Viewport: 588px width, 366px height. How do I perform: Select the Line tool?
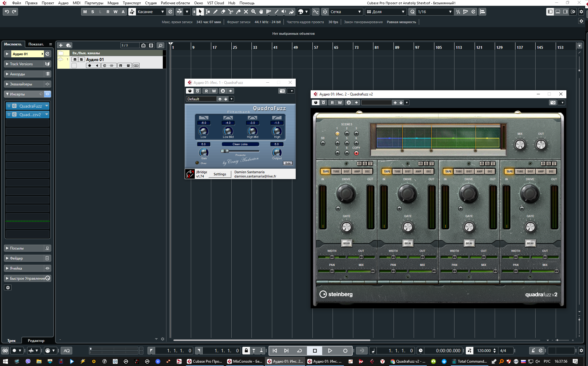click(x=276, y=12)
